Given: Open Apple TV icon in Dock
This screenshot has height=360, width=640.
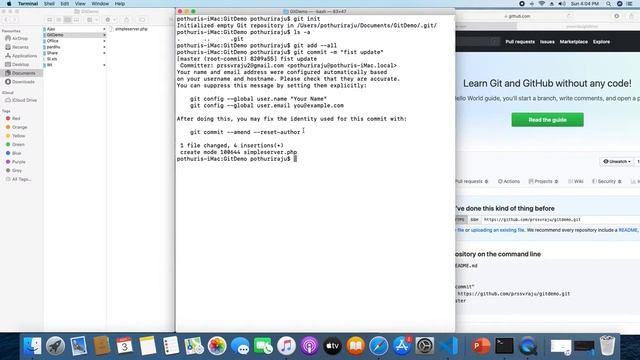Looking at the screenshot, I should pos(332,346).
